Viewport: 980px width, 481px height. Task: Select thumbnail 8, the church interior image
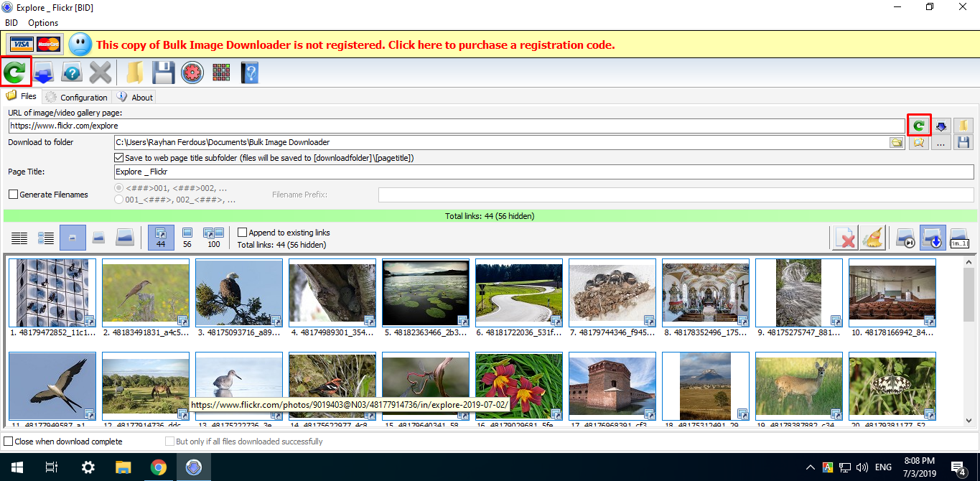705,293
